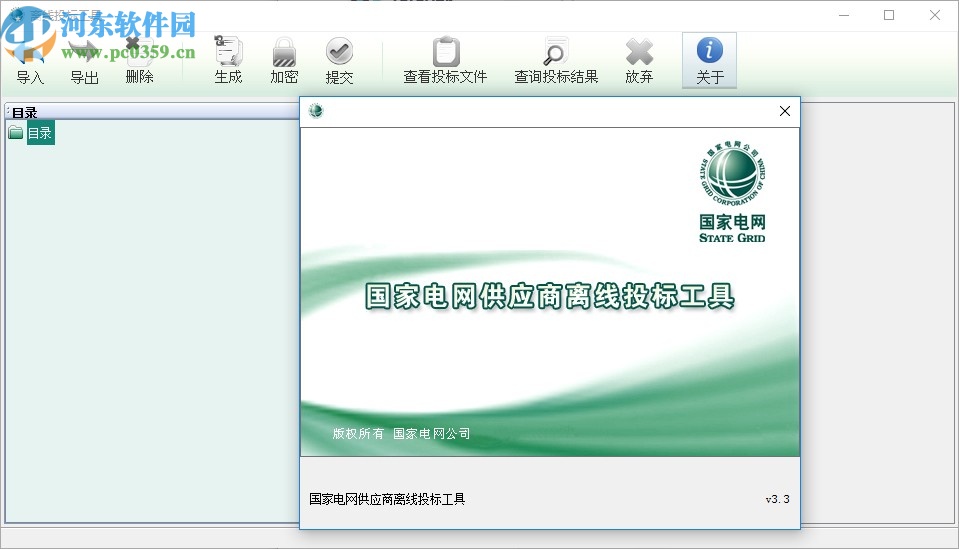Click the 放弃 (Abandon) X icon
Screen dimensions: 959x549
tap(639, 52)
